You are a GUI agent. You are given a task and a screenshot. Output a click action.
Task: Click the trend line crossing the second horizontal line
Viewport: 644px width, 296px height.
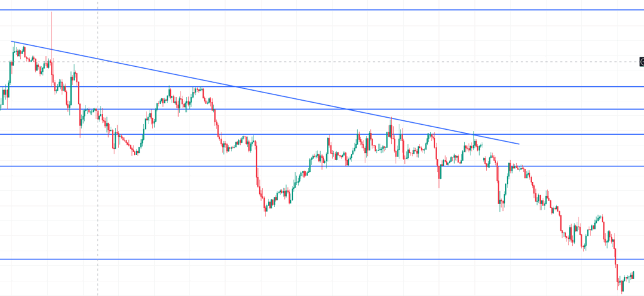click(235, 87)
